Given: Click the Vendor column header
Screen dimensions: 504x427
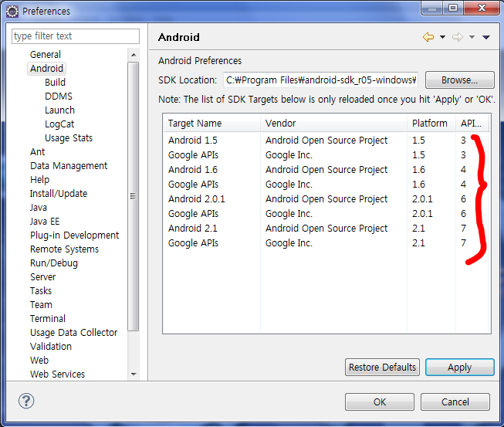Looking at the screenshot, I should pos(333,123).
